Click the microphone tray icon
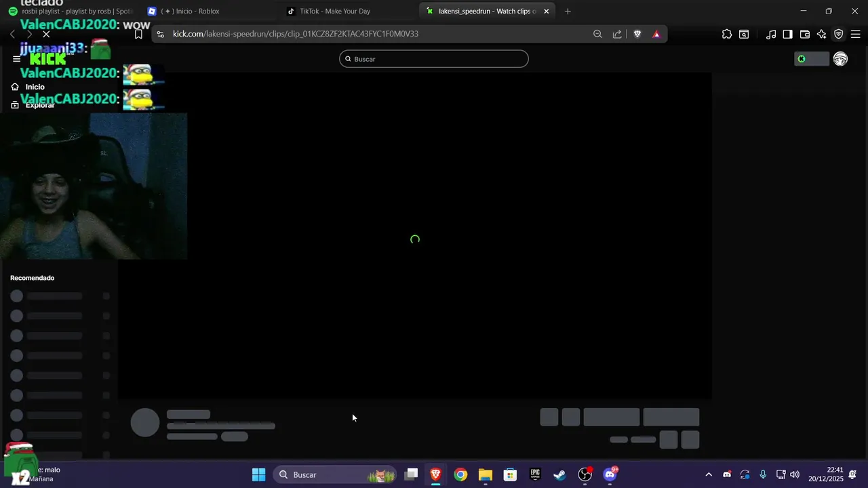The width and height of the screenshot is (868, 488). (763, 474)
